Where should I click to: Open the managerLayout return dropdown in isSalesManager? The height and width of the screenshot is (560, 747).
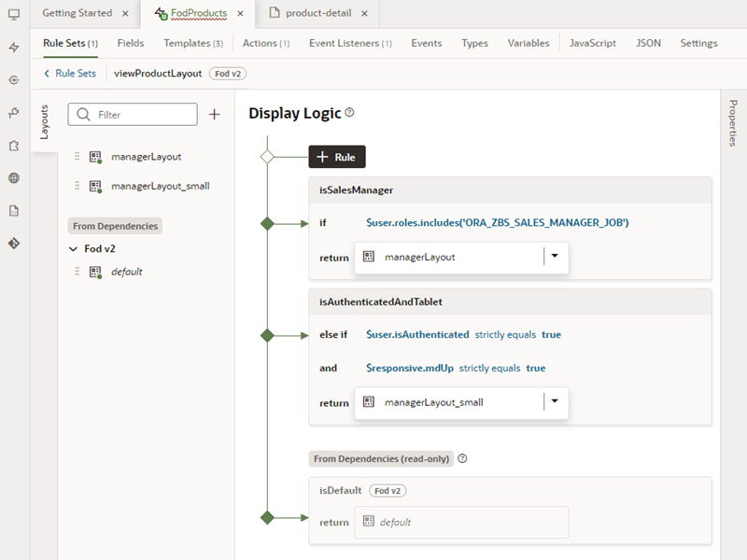pyautogui.click(x=557, y=259)
